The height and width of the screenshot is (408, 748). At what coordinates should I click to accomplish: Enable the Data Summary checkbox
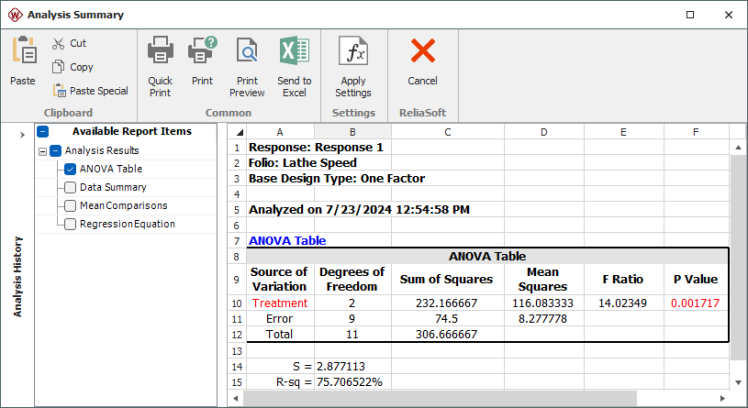click(70, 187)
